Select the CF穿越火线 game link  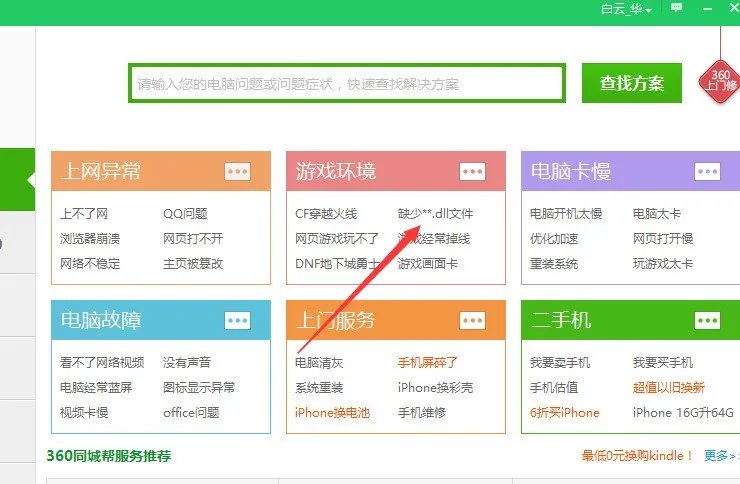pos(326,214)
